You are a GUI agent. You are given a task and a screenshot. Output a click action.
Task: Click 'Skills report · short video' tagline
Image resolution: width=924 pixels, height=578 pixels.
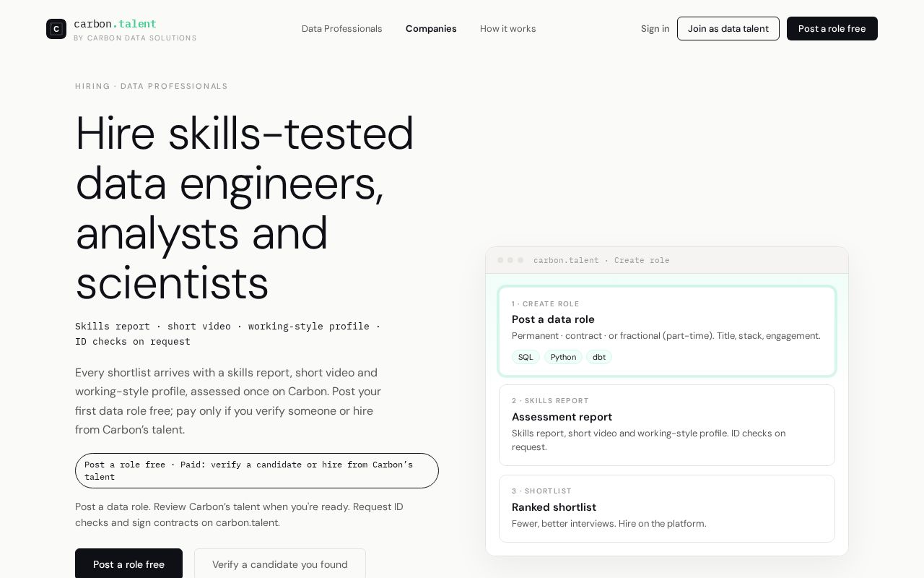228,334
